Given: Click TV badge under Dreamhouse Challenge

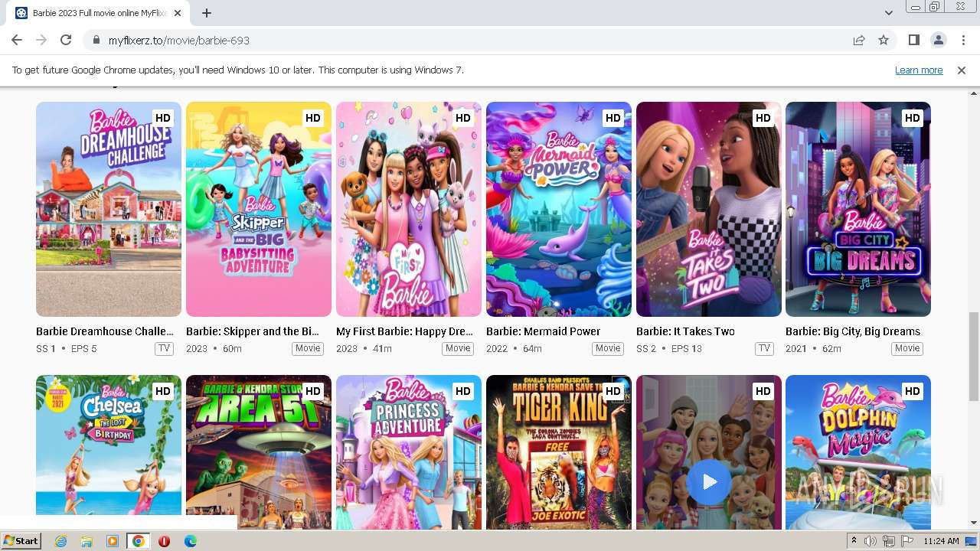Looking at the screenshot, I should 164,349.
